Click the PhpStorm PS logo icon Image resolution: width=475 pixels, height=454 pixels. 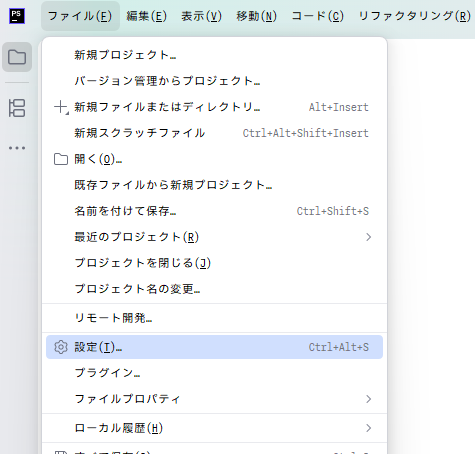pyautogui.click(x=17, y=16)
